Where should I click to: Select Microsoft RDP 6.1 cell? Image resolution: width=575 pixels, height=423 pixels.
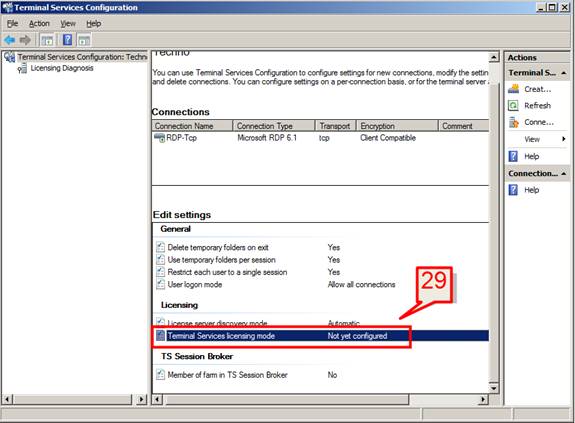[x=267, y=138]
